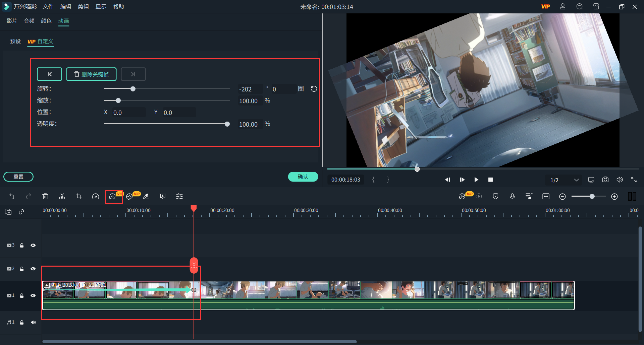
Task: Reset rotation with the circular arrow icon
Action: (314, 89)
